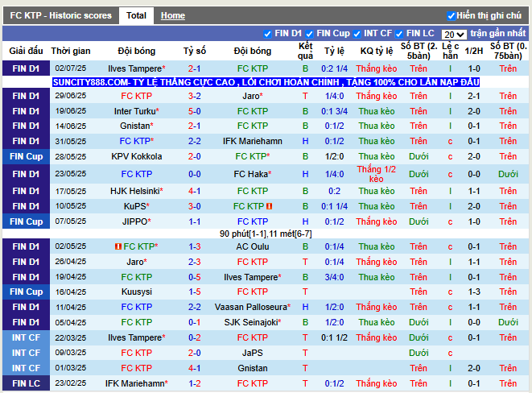Click the 1-5 score of Kuusysi match

pos(195,292)
